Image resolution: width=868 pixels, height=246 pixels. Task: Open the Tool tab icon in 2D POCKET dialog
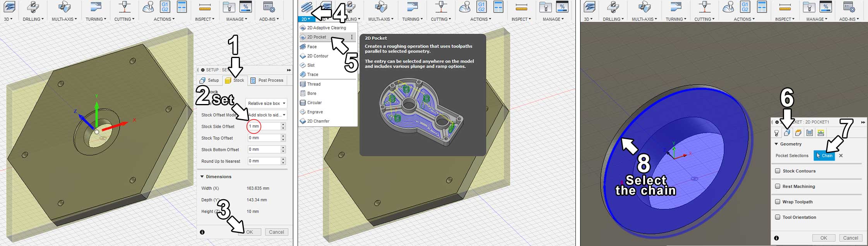pyautogui.click(x=776, y=133)
